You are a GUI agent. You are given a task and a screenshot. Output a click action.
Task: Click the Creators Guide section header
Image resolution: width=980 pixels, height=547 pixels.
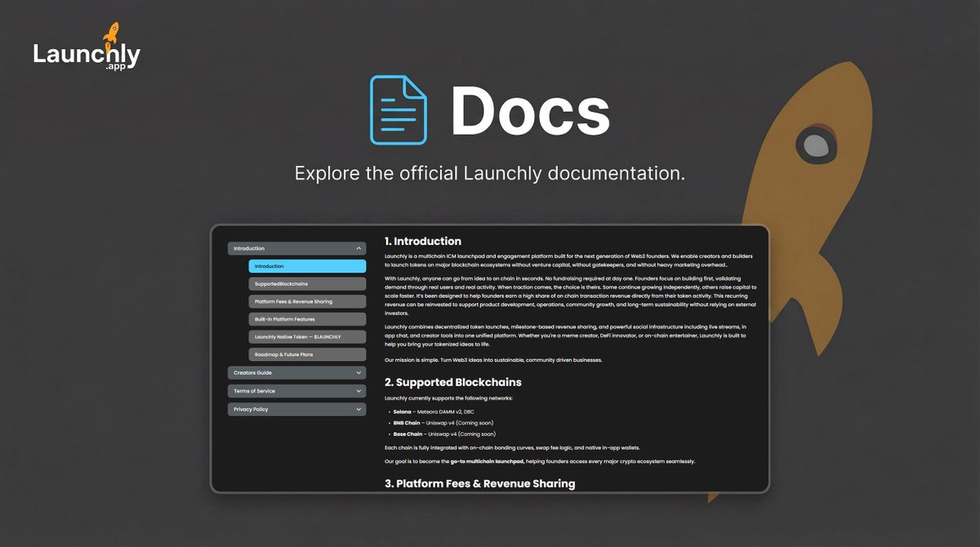[x=296, y=372]
